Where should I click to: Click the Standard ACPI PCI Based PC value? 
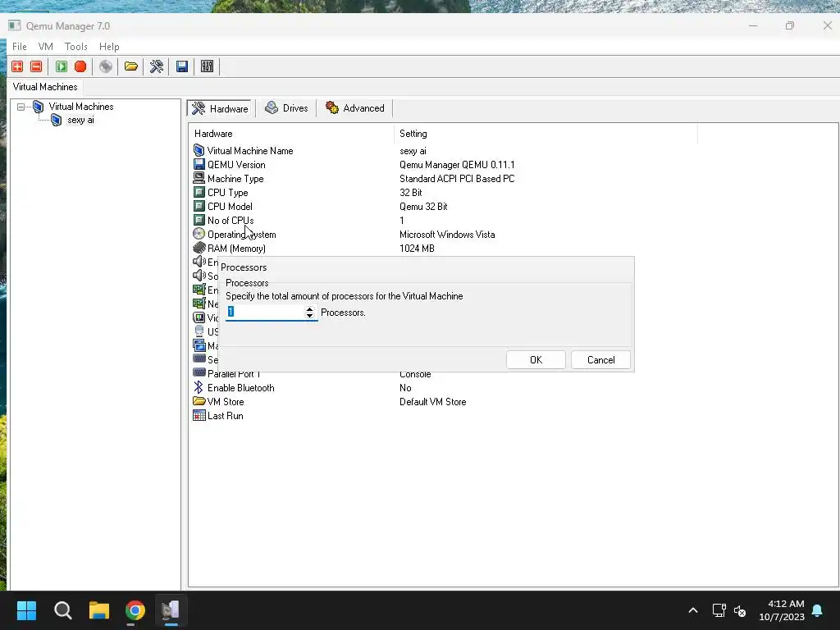coord(457,178)
